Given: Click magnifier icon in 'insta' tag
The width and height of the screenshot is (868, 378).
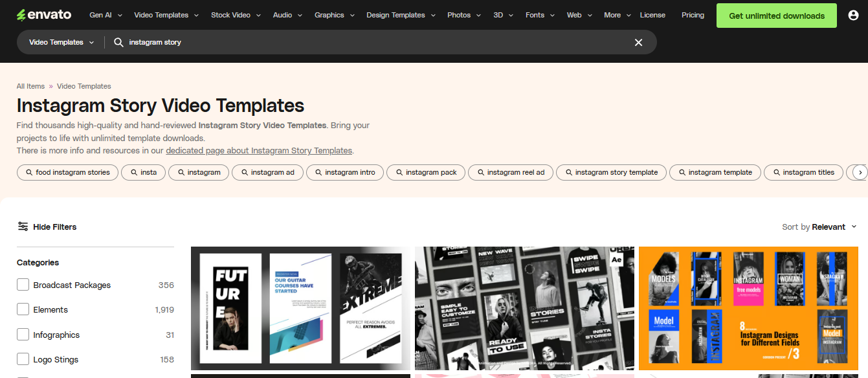Looking at the screenshot, I should pos(134,172).
